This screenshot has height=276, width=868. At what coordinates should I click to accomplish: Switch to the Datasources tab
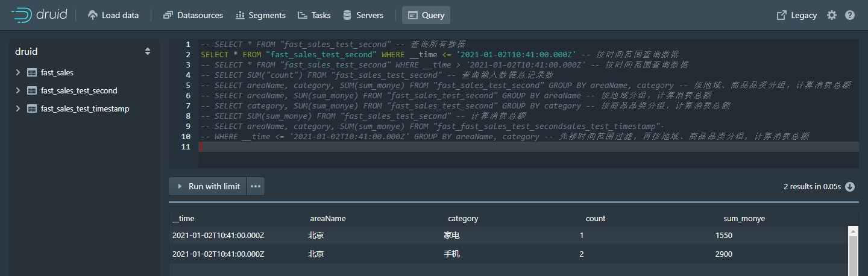[193, 15]
